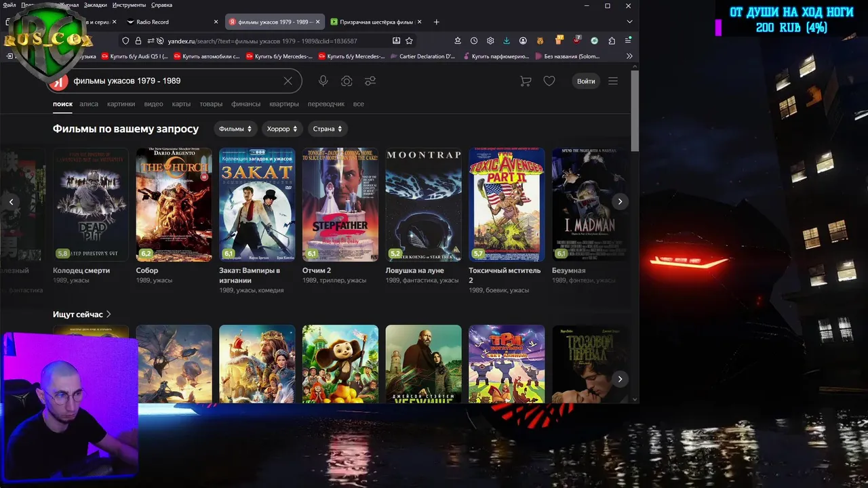
Task: Bookmark this page with the star icon
Action: (410, 41)
